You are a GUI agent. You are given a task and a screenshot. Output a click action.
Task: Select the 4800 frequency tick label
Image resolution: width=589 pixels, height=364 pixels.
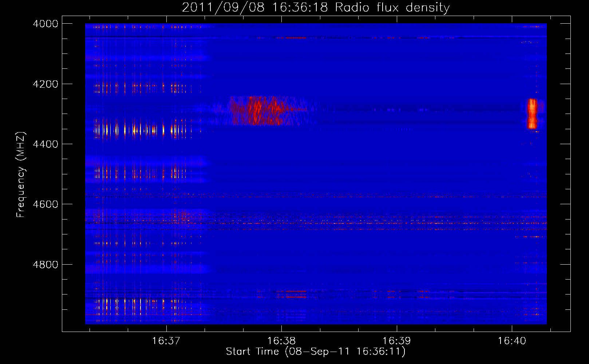coord(46,264)
